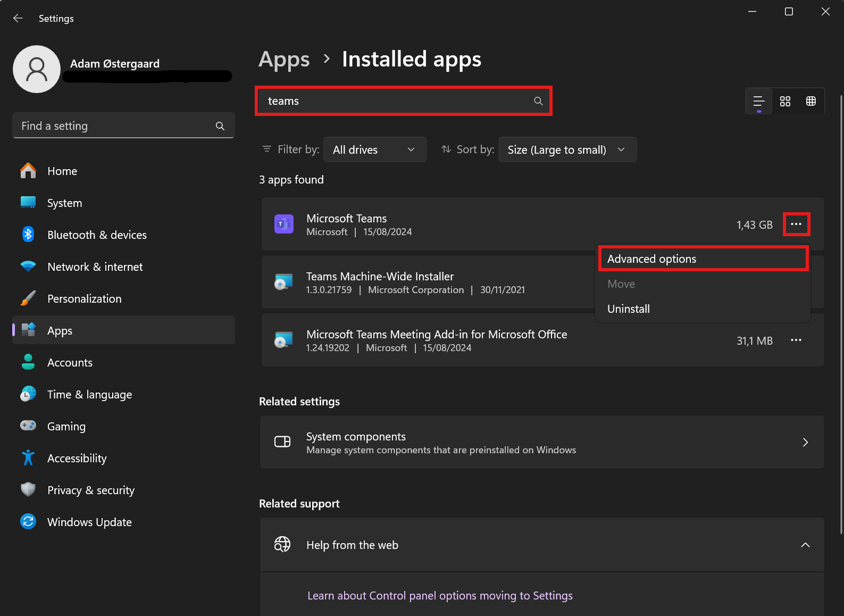Open the Sort by size dropdown
844x616 pixels.
[567, 149]
